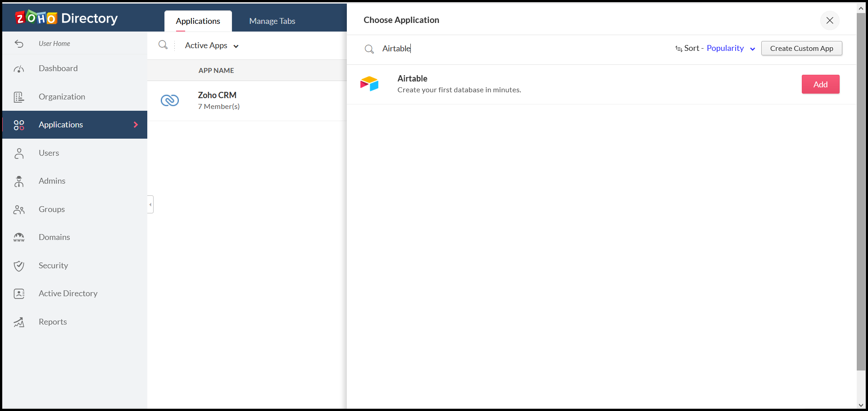Viewport: 868px width, 411px height.
Task: Select the Applications tab
Action: pyautogui.click(x=197, y=21)
